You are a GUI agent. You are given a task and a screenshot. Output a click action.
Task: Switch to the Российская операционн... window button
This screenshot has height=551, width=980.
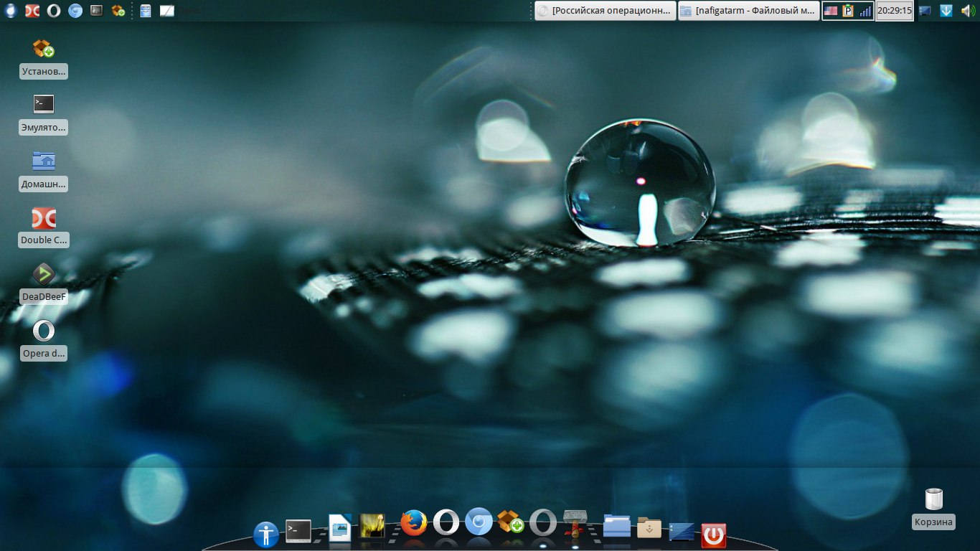pos(605,11)
